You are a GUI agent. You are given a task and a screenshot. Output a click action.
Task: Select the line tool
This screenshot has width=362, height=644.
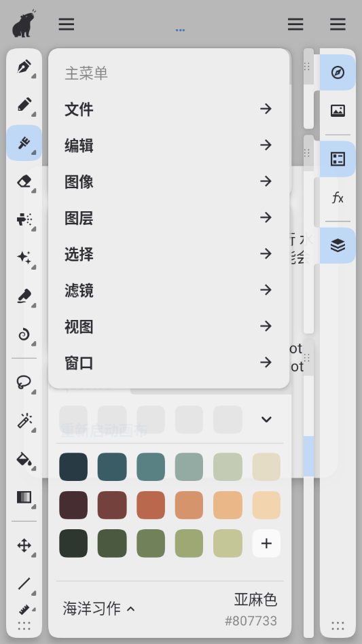coord(24,584)
